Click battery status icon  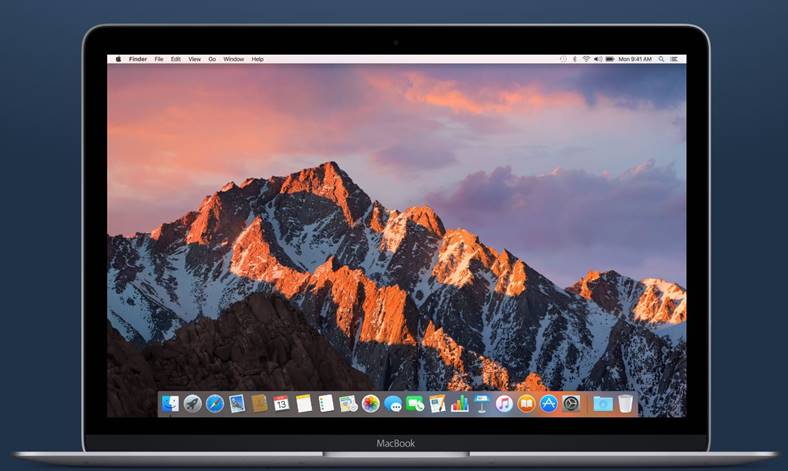[x=610, y=59]
